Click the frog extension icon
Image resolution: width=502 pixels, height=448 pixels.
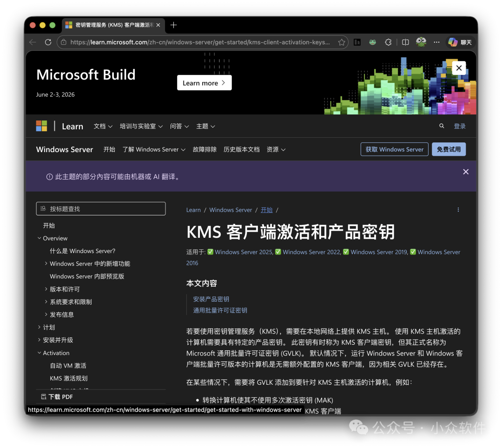372,42
